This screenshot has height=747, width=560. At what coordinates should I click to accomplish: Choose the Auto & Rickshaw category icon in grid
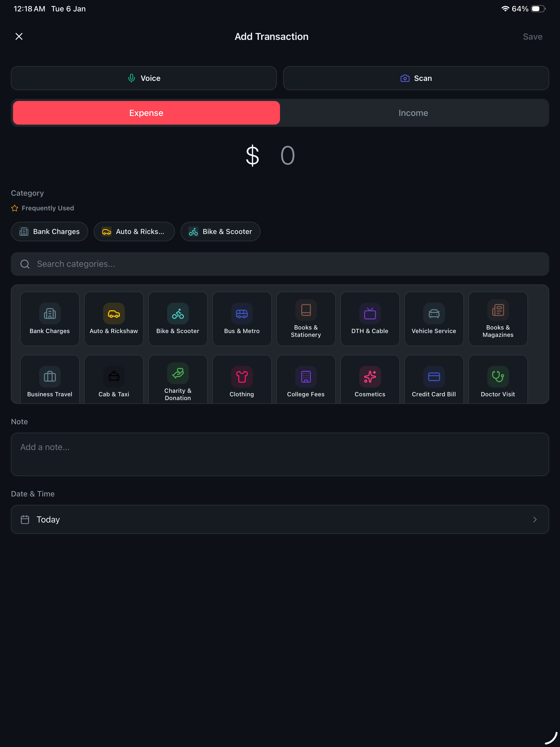(114, 314)
